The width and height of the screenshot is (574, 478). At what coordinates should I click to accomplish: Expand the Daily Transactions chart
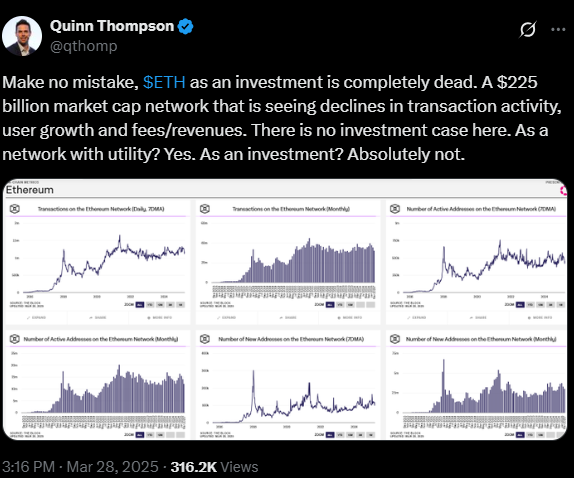(36, 317)
